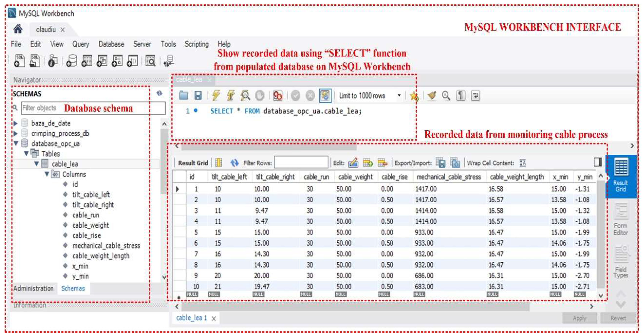Click the Revert button

[x=618, y=318]
